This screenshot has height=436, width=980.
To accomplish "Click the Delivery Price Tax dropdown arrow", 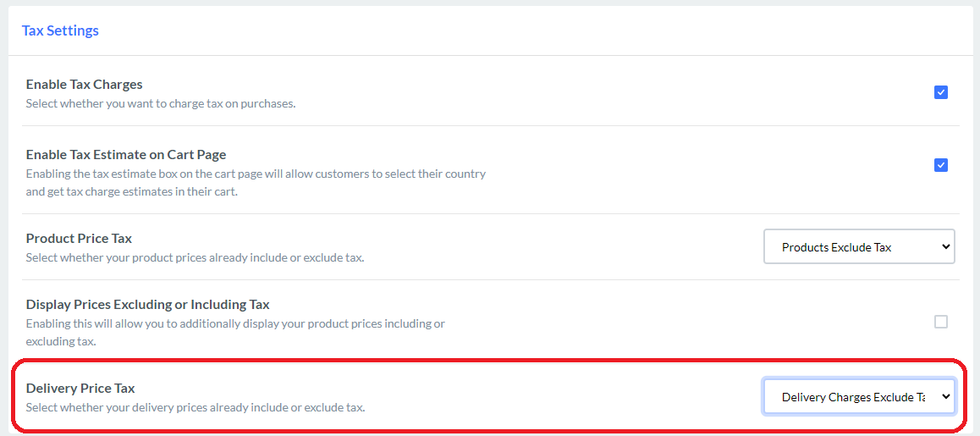I will (x=945, y=397).
